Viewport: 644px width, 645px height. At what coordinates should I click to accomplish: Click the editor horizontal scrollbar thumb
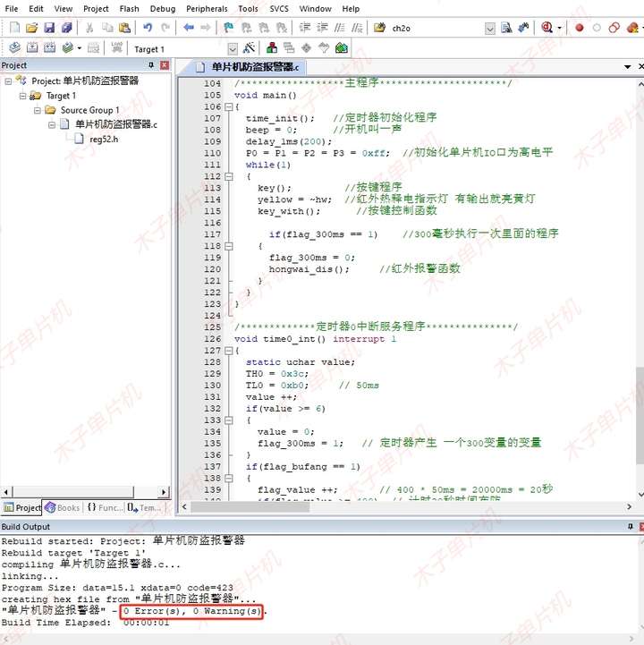[x=250, y=507]
